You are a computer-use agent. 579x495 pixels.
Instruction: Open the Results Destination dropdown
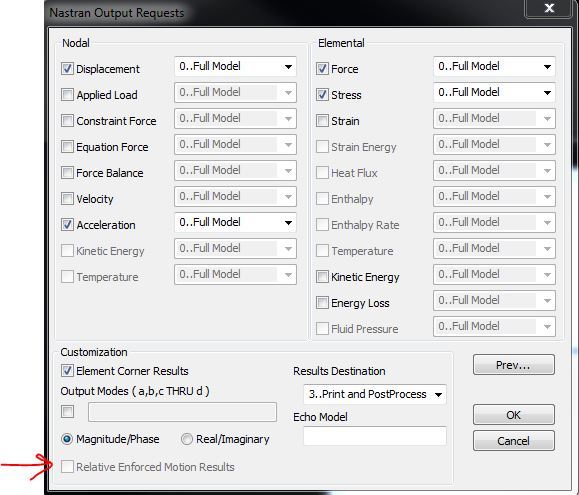tap(375, 394)
